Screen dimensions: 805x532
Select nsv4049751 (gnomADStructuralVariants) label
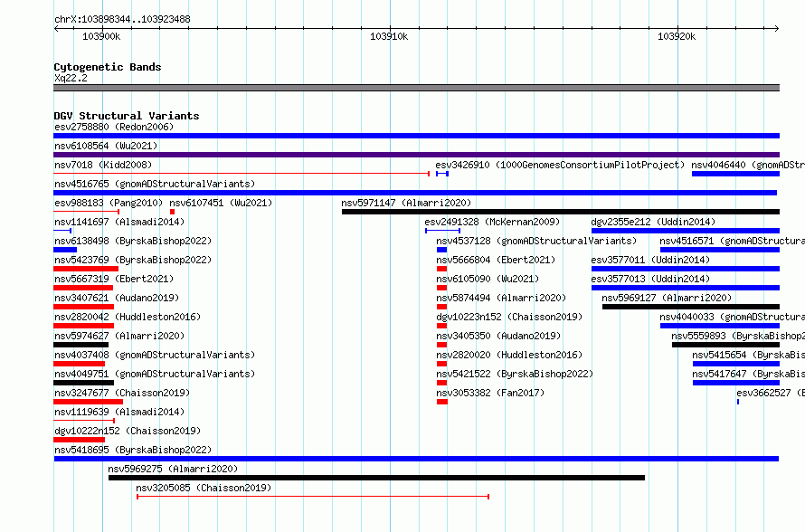[155, 374]
